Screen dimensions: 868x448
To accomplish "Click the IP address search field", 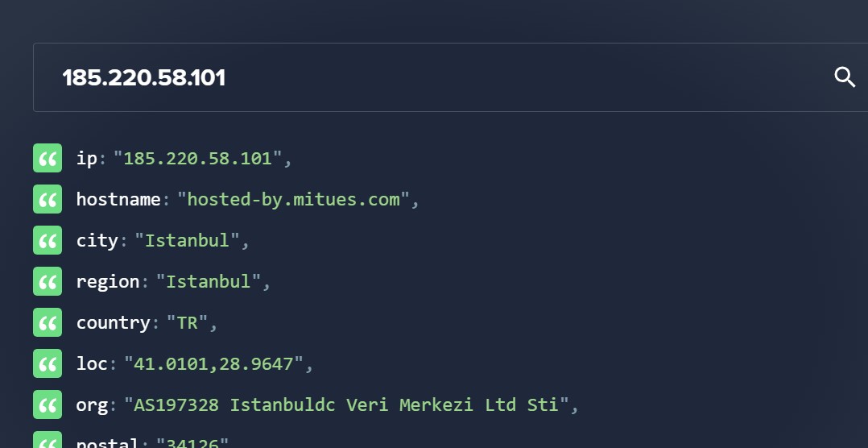I will pyautogui.click(x=403, y=77).
